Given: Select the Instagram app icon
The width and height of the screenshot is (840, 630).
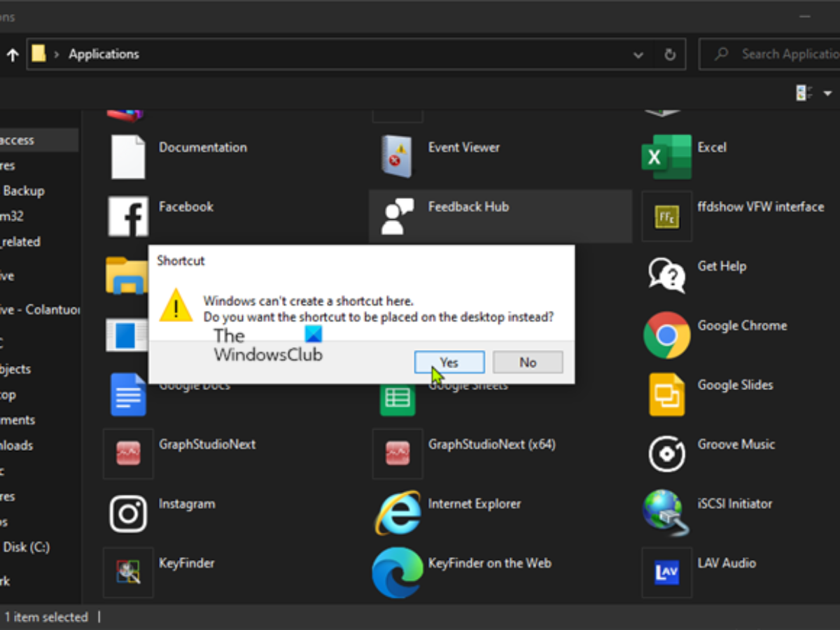Looking at the screenshot, I should click(128, 514).
